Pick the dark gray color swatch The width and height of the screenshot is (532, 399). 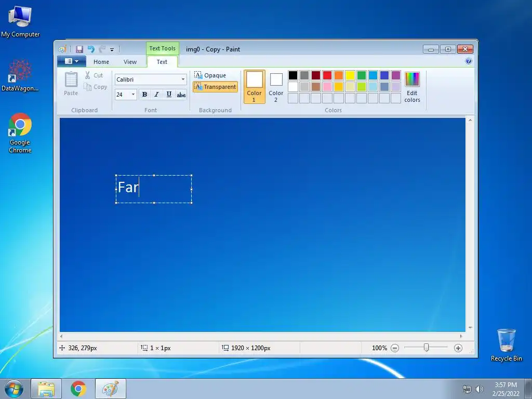pos(304,75)
